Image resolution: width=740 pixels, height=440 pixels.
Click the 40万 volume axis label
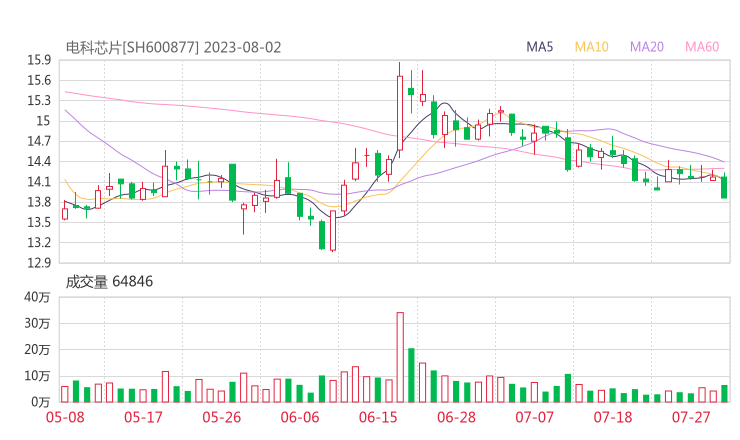click(37, 297)
